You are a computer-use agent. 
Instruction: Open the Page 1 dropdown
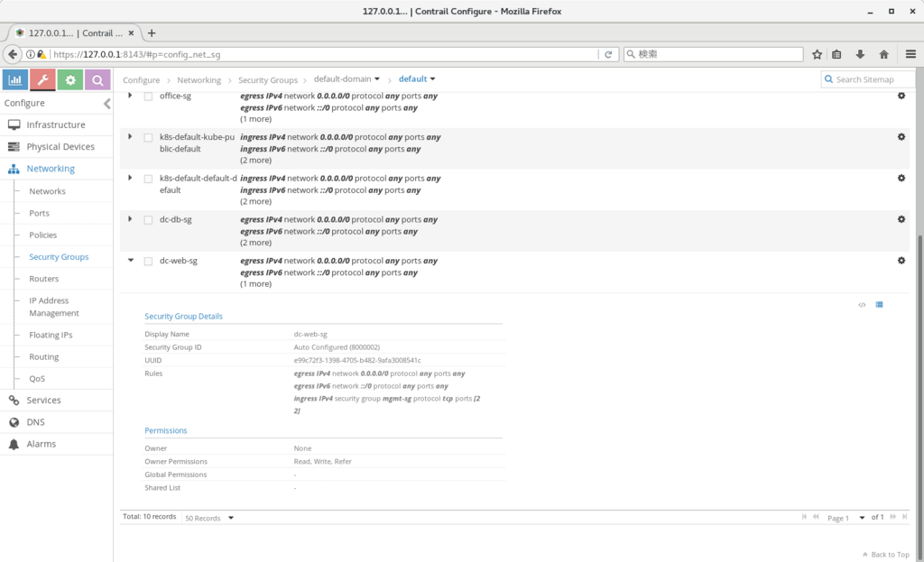coord(845,518)
